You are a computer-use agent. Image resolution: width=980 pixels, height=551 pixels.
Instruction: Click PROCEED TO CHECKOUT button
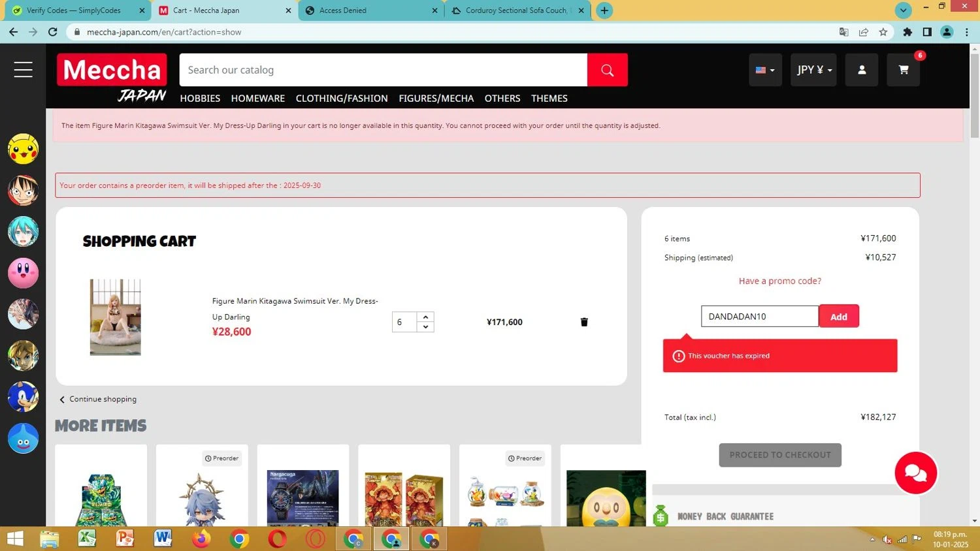[x=780, y=455]
